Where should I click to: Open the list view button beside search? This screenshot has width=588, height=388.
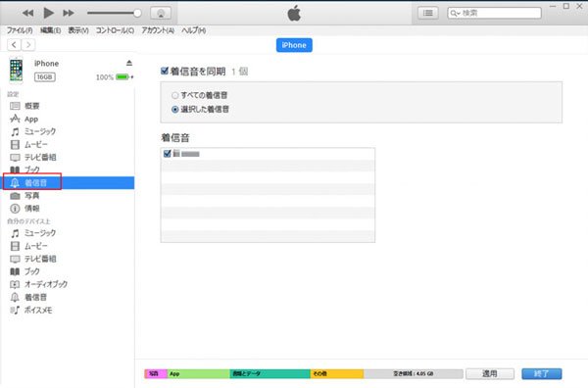click(428, 13)
